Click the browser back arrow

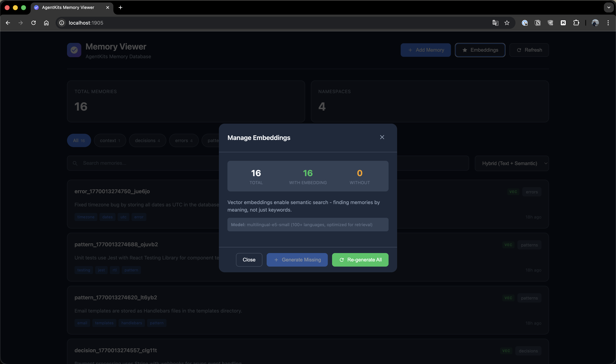[8, 23]
